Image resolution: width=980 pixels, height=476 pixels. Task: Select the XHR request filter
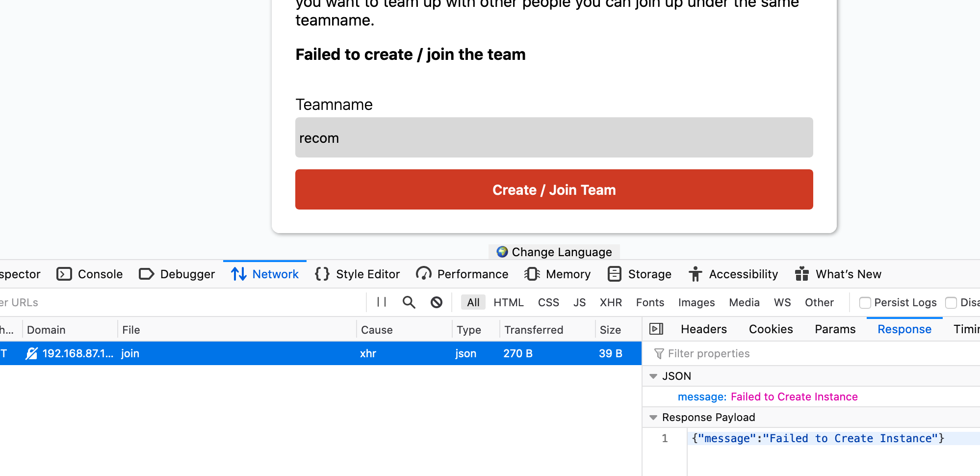pos(611,302)
